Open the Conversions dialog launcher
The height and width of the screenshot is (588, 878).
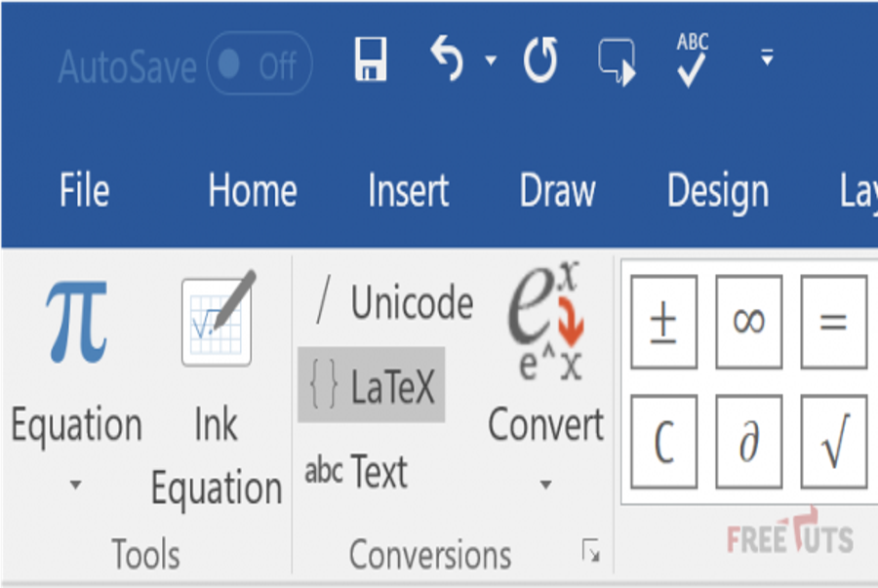(591, 550)
